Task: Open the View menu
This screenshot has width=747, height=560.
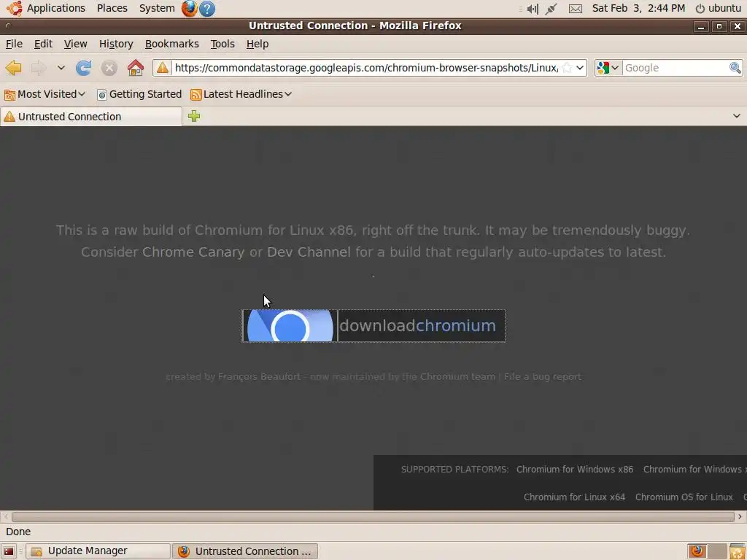Action: (75, 44)
